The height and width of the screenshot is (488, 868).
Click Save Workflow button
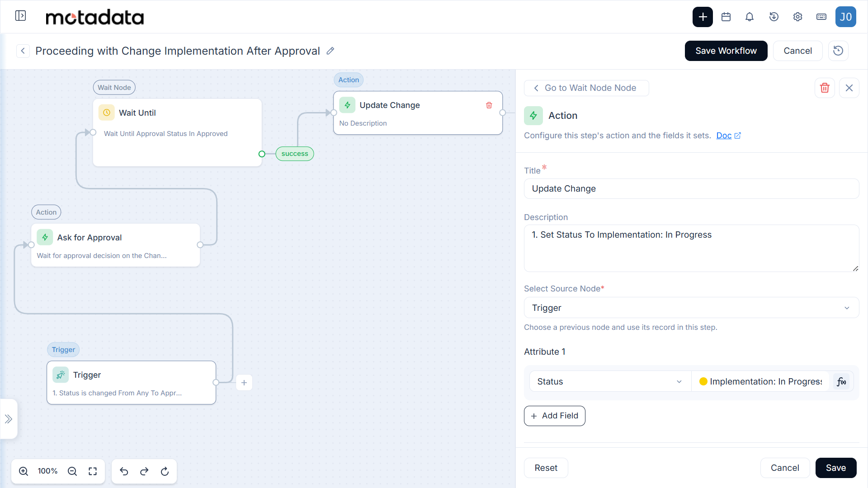[x=726, y=51]
